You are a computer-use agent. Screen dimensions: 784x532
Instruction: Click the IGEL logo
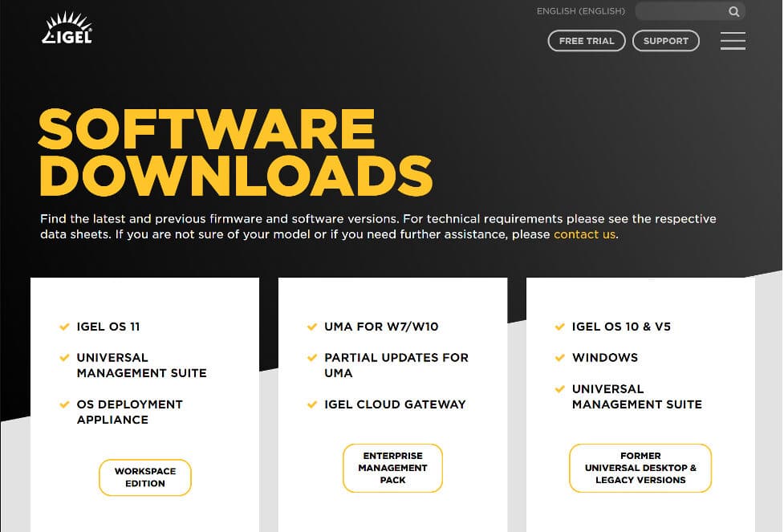pos(67,28)
